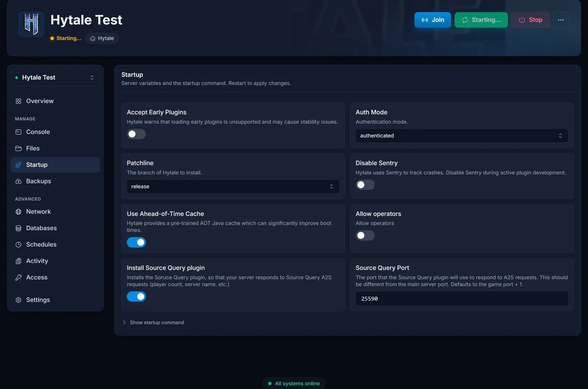
Task: Click the Source Query Port input field
Action: (462, 299)
